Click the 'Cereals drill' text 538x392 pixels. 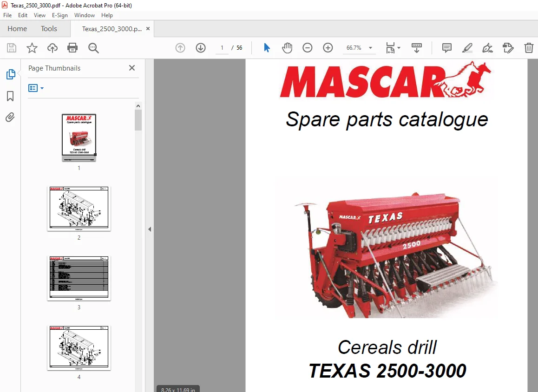pyautogui.click(x=387, y=347)
